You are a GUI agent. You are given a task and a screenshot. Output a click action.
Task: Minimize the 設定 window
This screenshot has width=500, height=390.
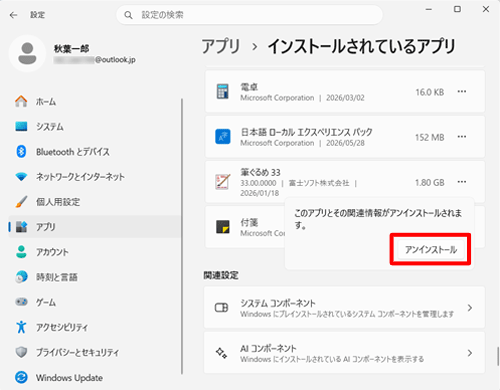tap(429, 9)
